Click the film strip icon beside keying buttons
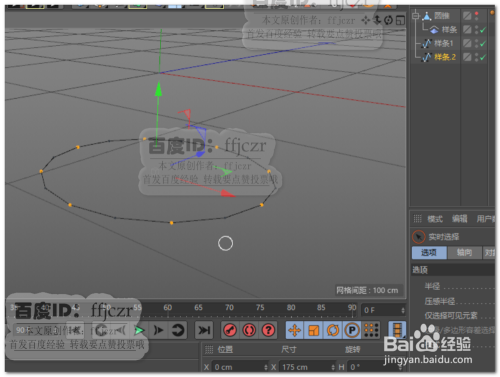 click(397, 330)
